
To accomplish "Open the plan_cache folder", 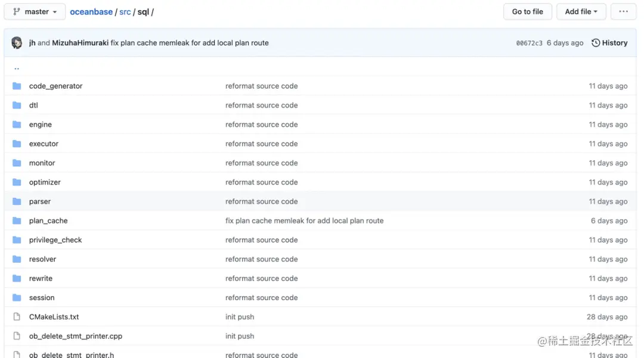I will pos(48,220).
